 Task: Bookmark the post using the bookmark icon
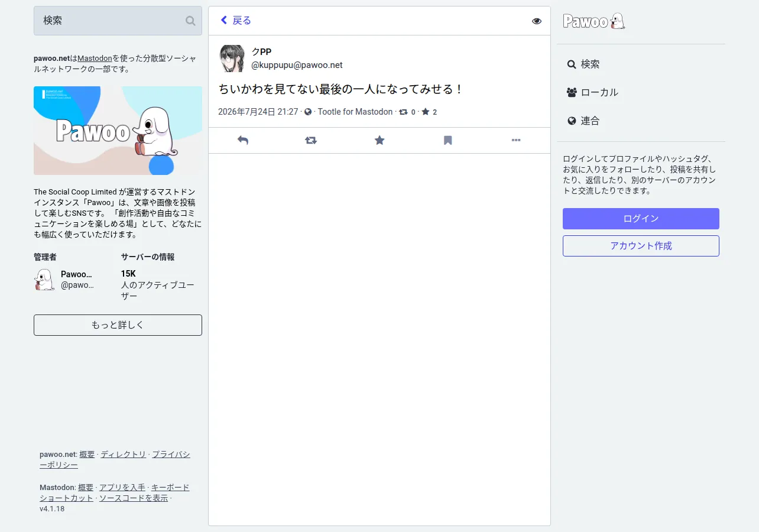coord(448,140)
